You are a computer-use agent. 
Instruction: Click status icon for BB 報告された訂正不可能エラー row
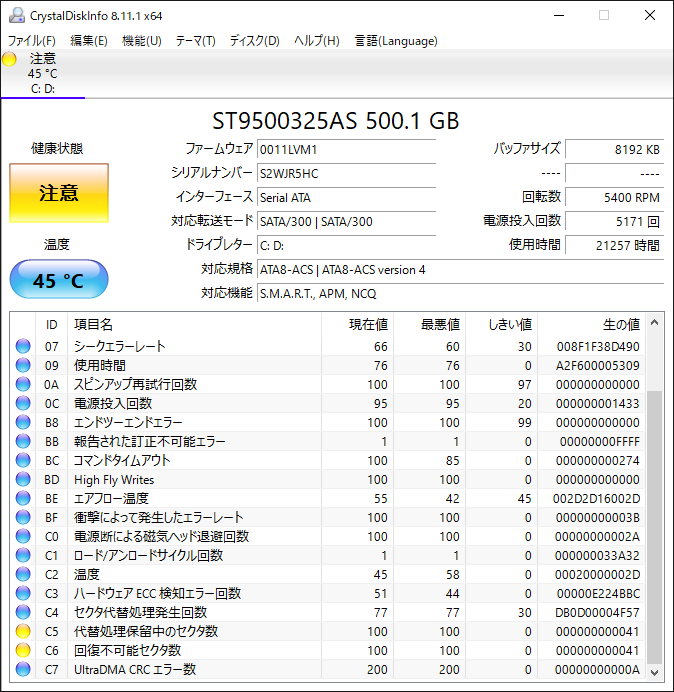[23, 441]
